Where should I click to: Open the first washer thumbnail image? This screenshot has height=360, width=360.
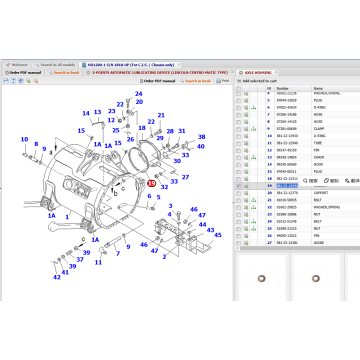click(x=262, y=278)
